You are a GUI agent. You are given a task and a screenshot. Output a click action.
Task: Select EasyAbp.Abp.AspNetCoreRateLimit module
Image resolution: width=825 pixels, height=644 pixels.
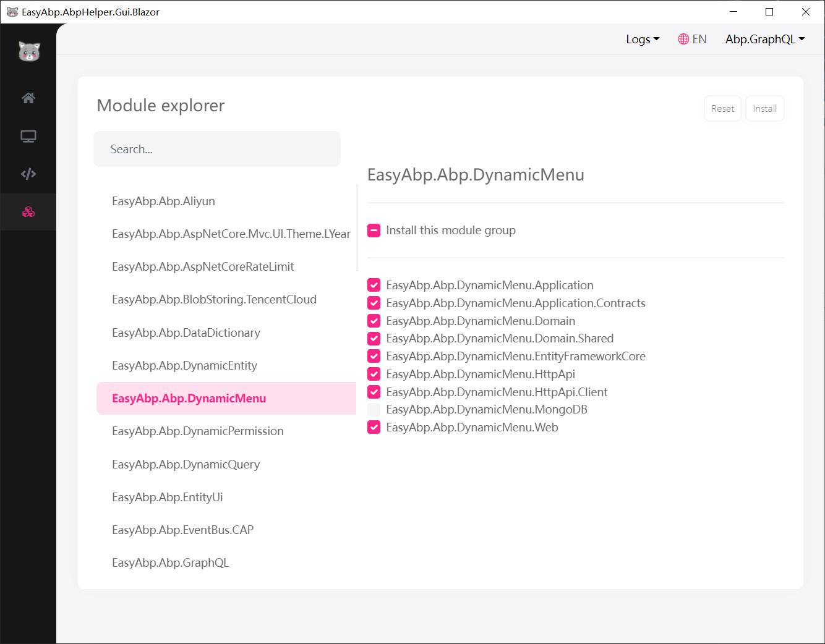tap(226, 266)
